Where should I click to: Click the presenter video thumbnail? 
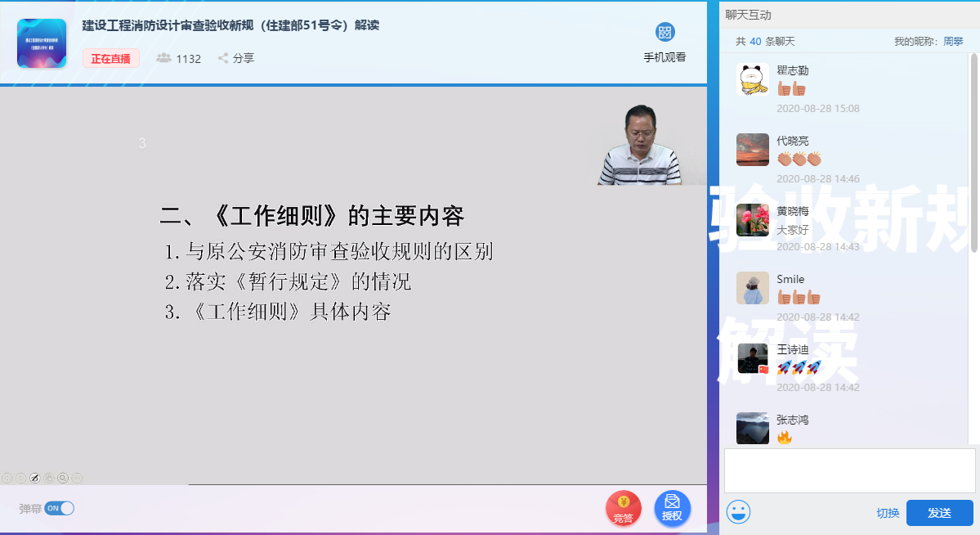[640, 145]
